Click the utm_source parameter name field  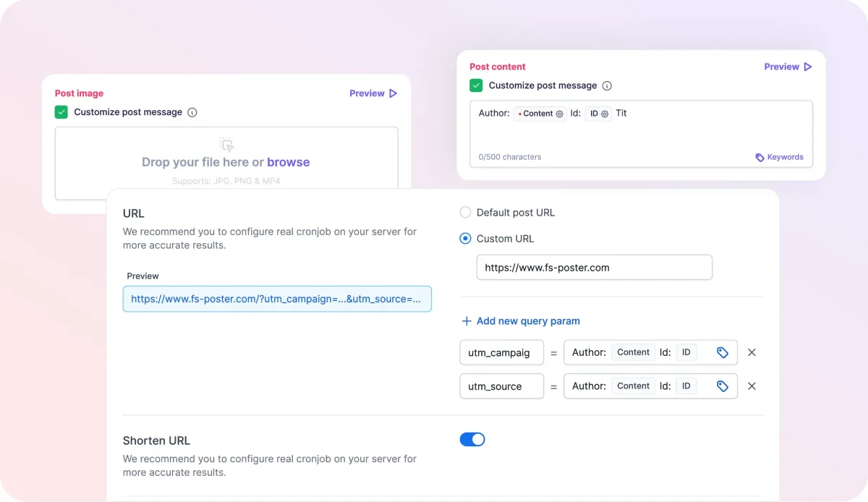coord(501,386)
